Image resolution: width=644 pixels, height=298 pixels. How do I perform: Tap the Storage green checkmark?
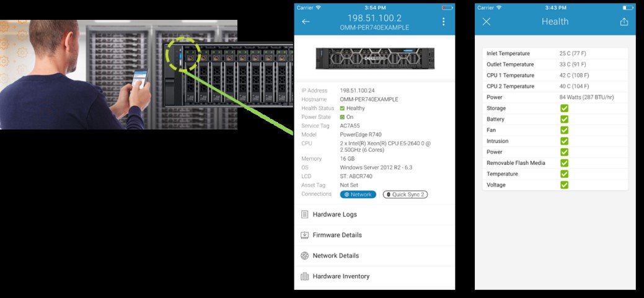point(564,108)
